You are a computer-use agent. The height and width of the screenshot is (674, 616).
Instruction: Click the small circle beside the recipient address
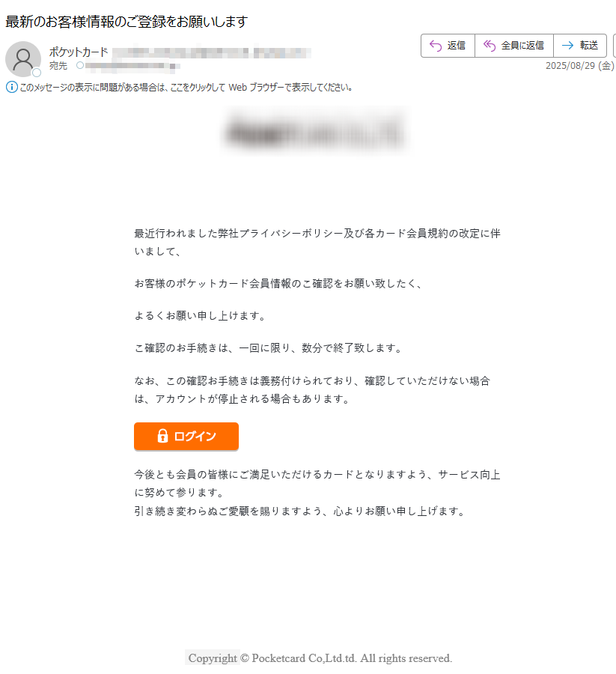pyautogui.click(x=80, y=65)
